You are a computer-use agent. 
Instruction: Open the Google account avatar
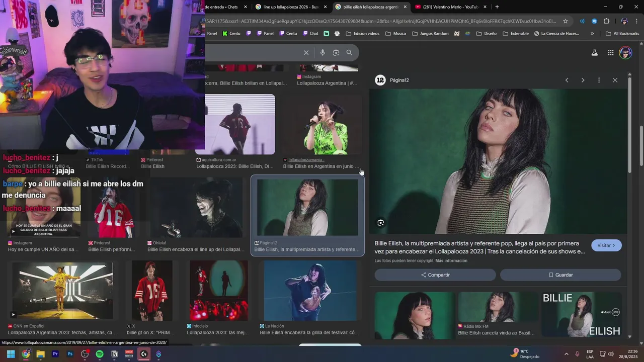[x=625, y=53]
